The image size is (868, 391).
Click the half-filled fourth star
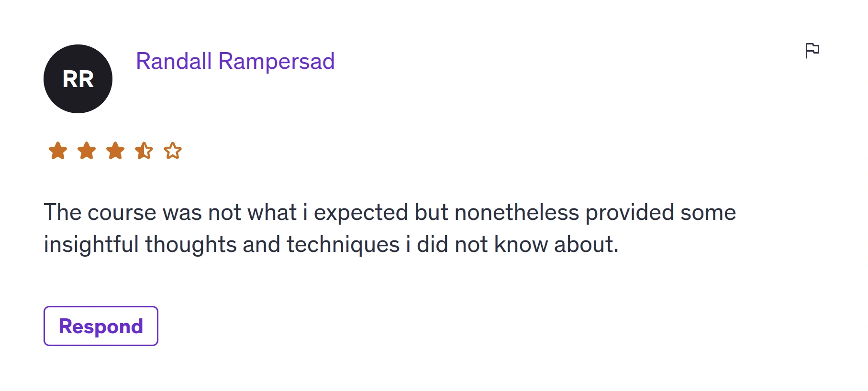pyautogui.click(x=144, y=151)
